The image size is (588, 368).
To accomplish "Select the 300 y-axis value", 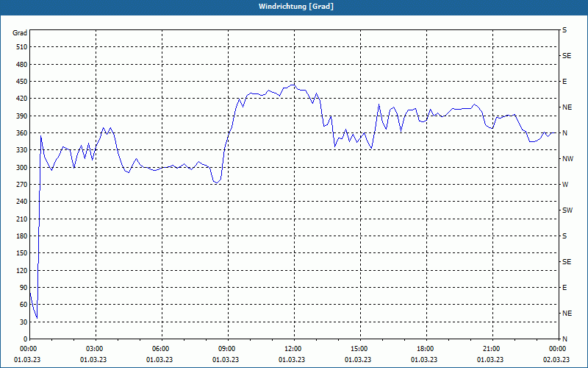I will tap(22, 168).
